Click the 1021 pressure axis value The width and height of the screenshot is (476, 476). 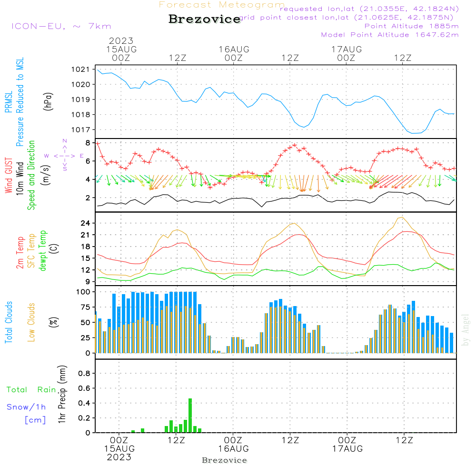click(80, 69)
